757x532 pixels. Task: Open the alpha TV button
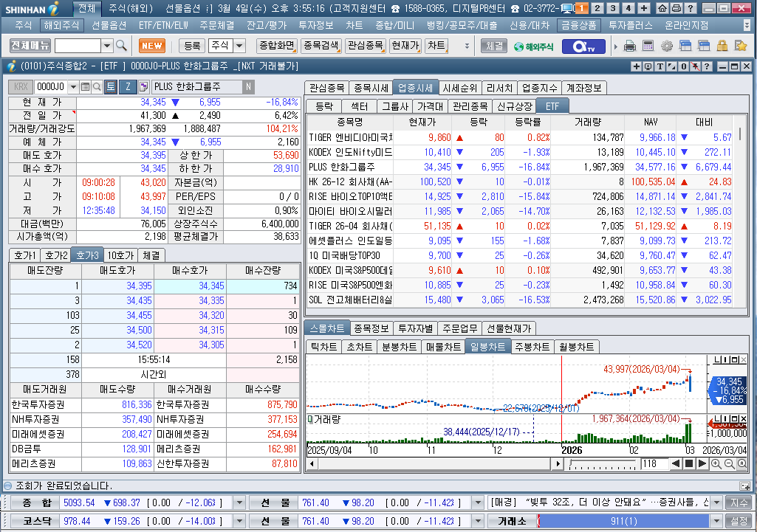click(x=583, y=46)
